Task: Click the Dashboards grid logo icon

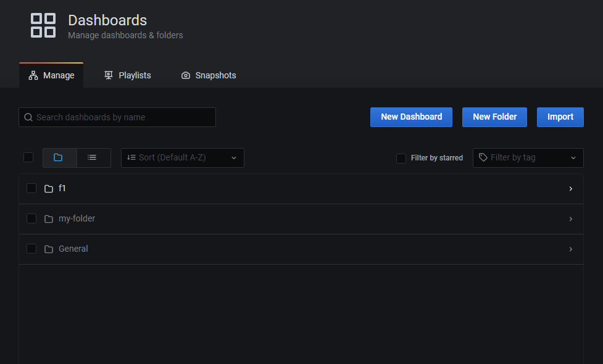Action: pos(43,25)
